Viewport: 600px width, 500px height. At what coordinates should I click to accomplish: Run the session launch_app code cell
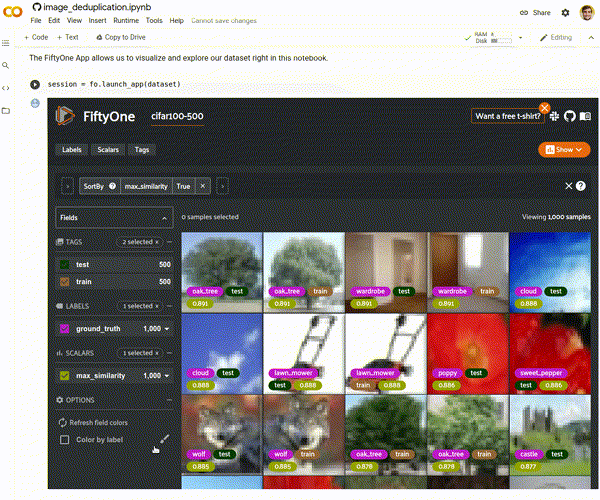click(35, 84)
